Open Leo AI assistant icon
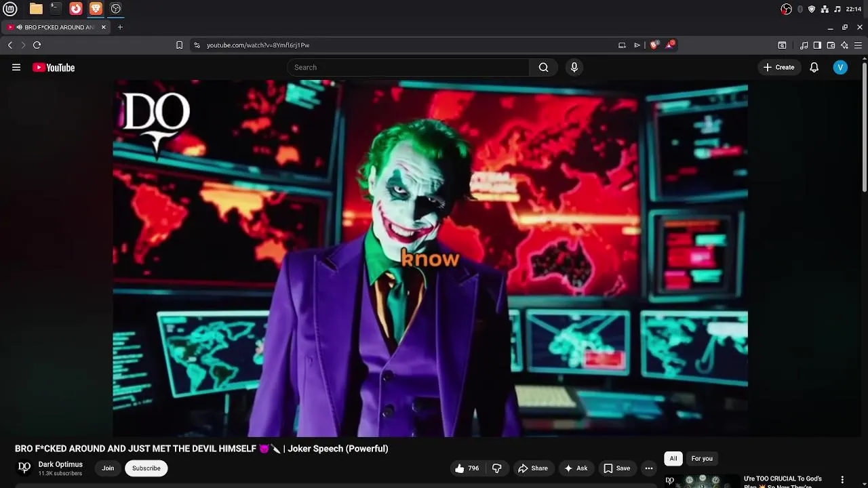The height and width of the screenshot is (488, 868). coord(844,45)
